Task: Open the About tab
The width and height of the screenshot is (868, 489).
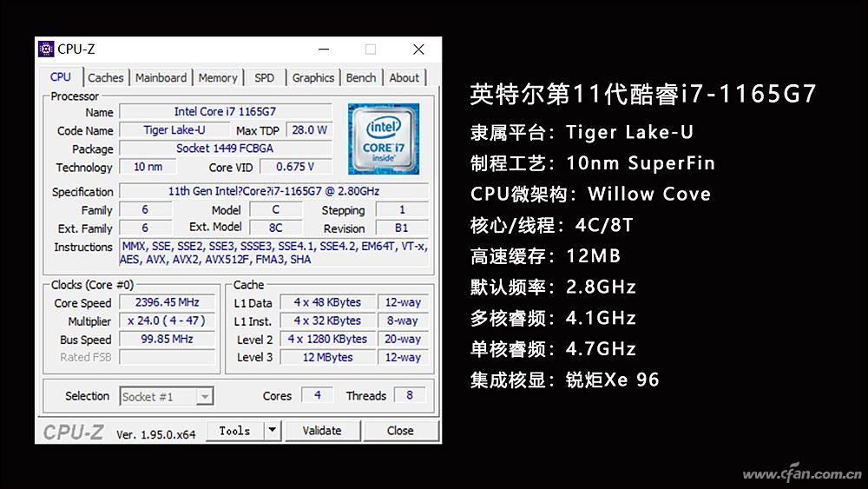Action: (404, 77)
